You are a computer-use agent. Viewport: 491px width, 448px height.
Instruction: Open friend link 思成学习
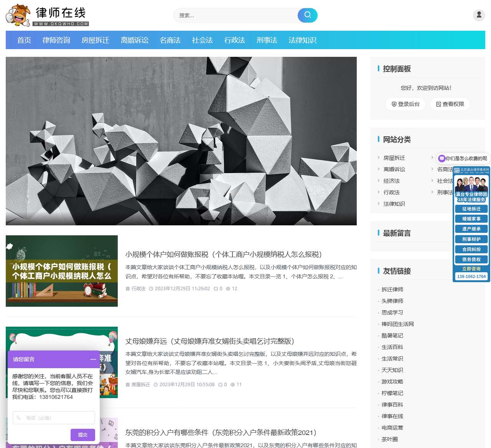tap(392, 312)
